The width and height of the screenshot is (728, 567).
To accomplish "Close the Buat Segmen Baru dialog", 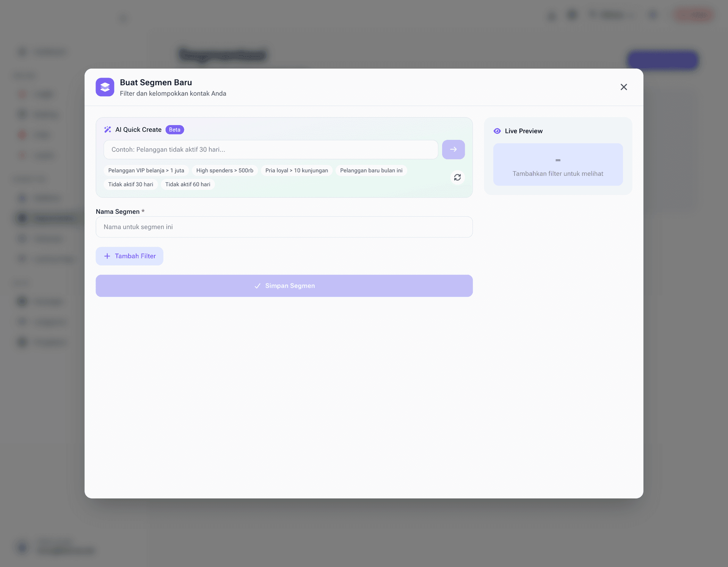I will point(624,87).
